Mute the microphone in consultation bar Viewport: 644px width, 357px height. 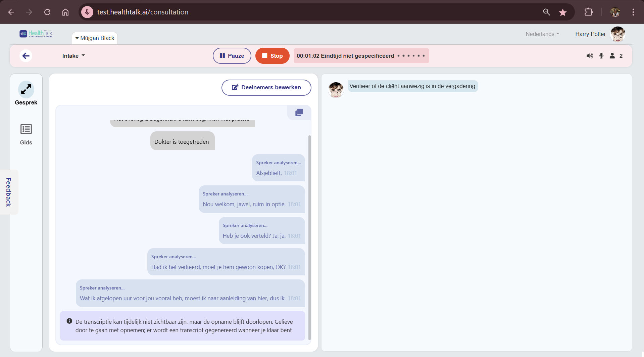(601, 56)
